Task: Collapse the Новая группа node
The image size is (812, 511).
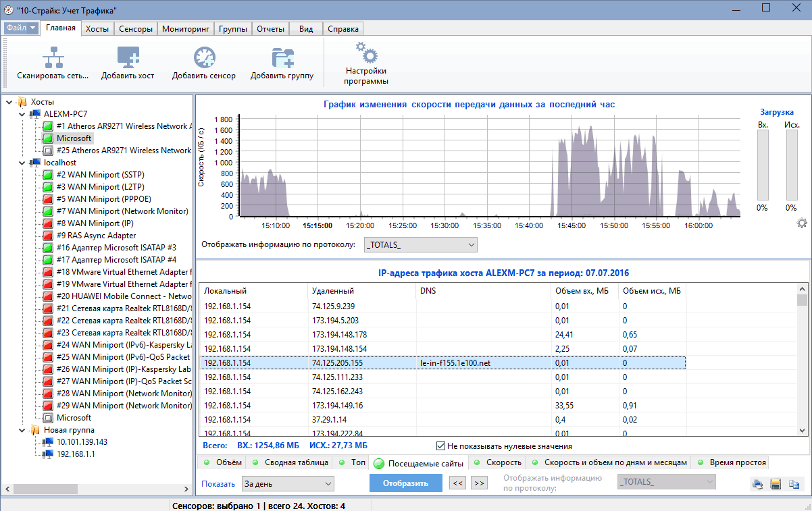Action: (22, 430)
